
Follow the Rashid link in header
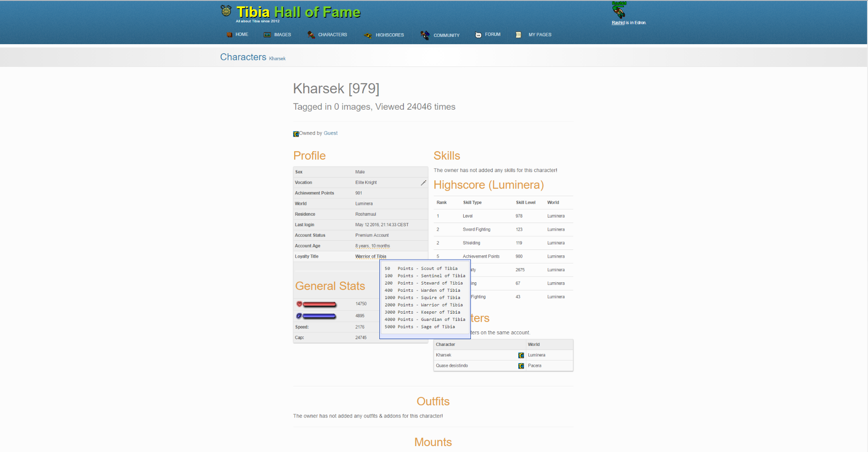(618, 23)
